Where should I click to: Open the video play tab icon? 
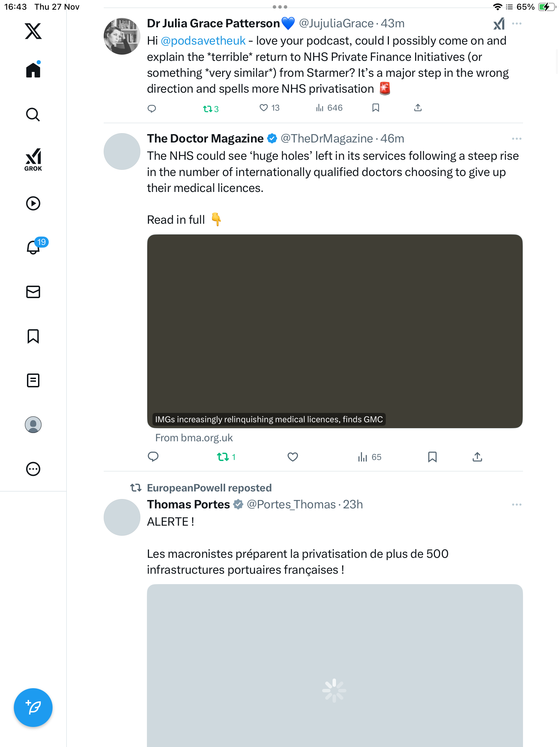[x=33, y=203]
